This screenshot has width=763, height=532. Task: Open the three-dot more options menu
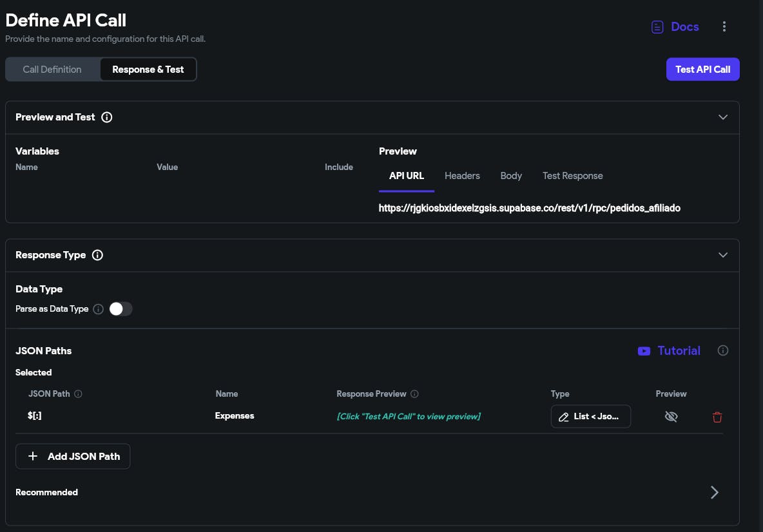pos(724,27)
